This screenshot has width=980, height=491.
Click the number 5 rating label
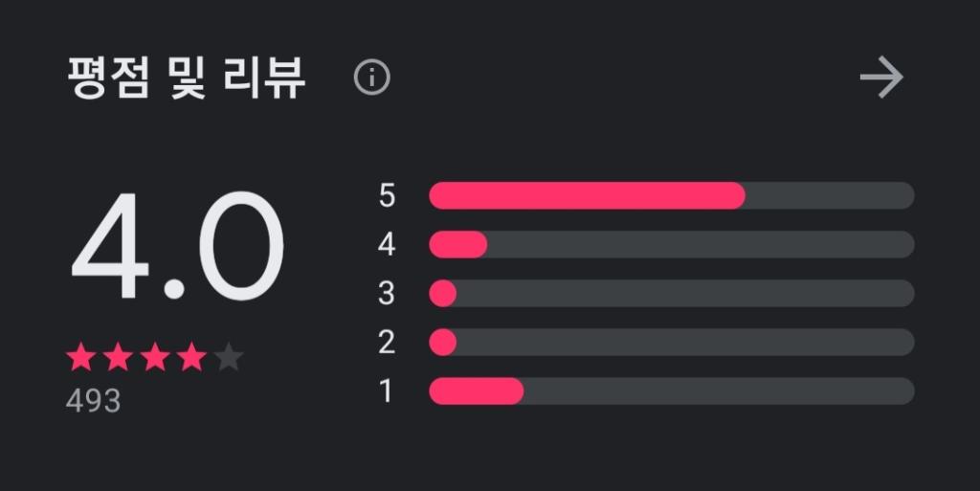[387, 195]
